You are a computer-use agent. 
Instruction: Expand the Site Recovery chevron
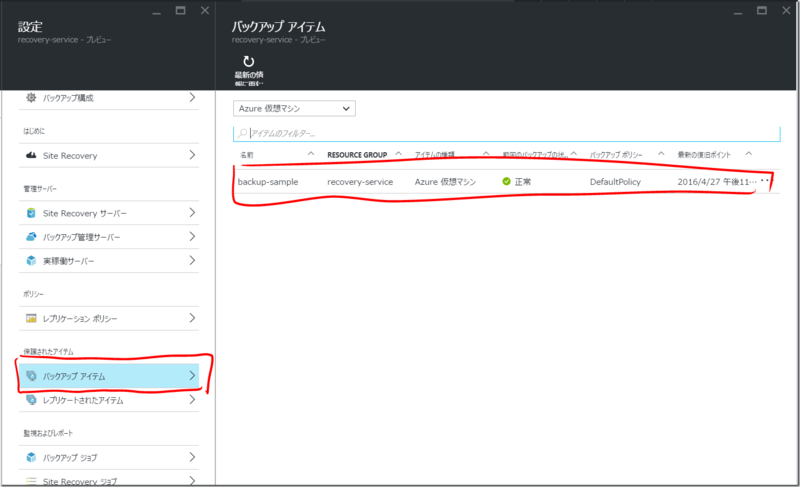192,155
